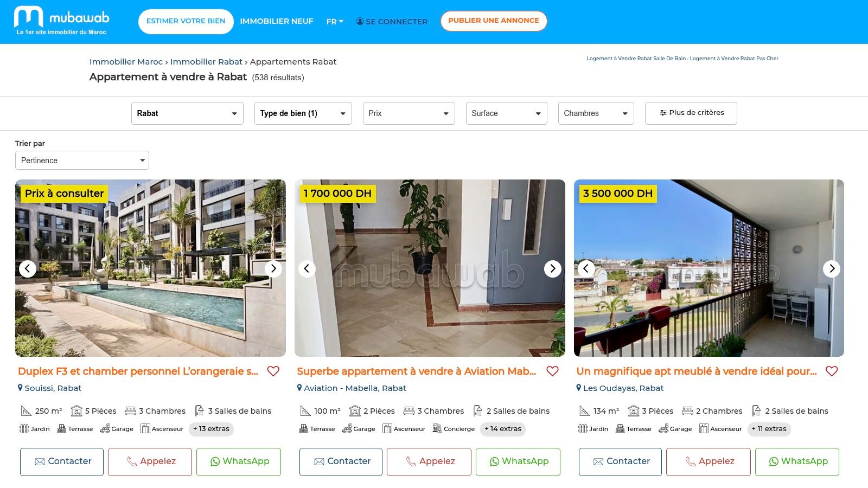Click location pin icon beside Souissi, Rabat

(20, 388)
